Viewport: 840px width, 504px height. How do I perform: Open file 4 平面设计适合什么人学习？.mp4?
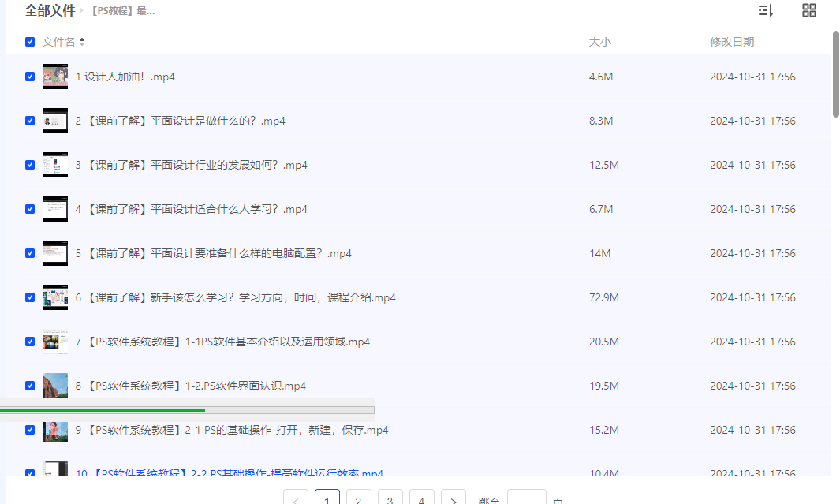click(191, 209)
